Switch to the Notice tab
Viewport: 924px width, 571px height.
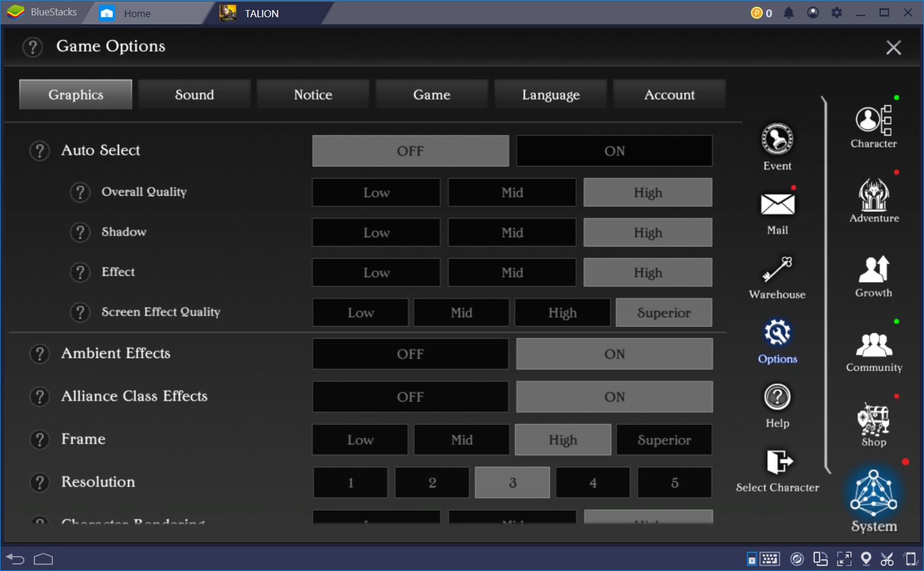pyautogui.click(x=313, y=95)
